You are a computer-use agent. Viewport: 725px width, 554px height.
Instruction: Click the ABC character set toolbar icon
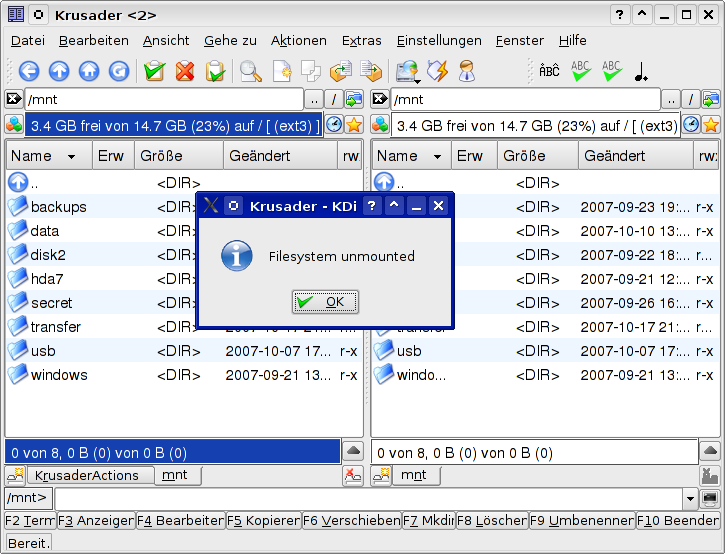click(x=549, y=71)
